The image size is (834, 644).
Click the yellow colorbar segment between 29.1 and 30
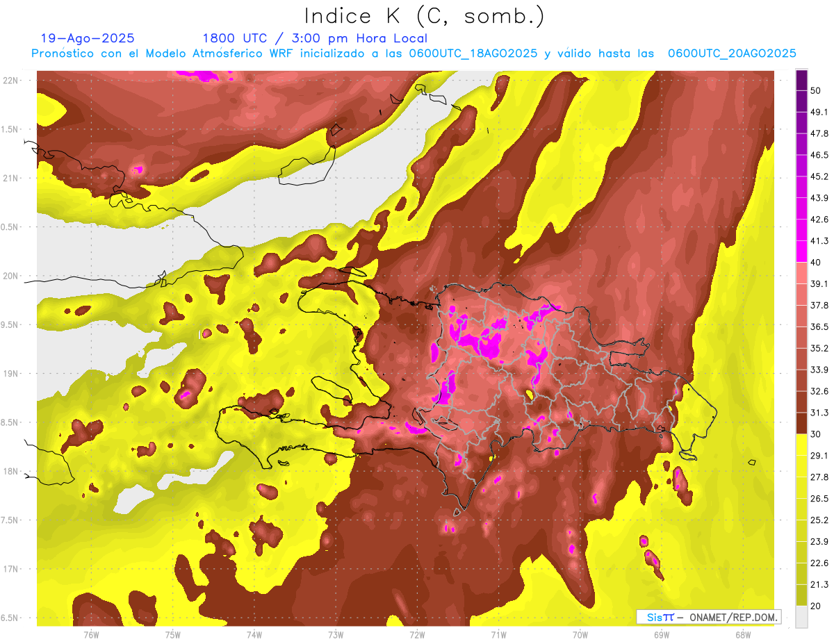tap(801, 445)
